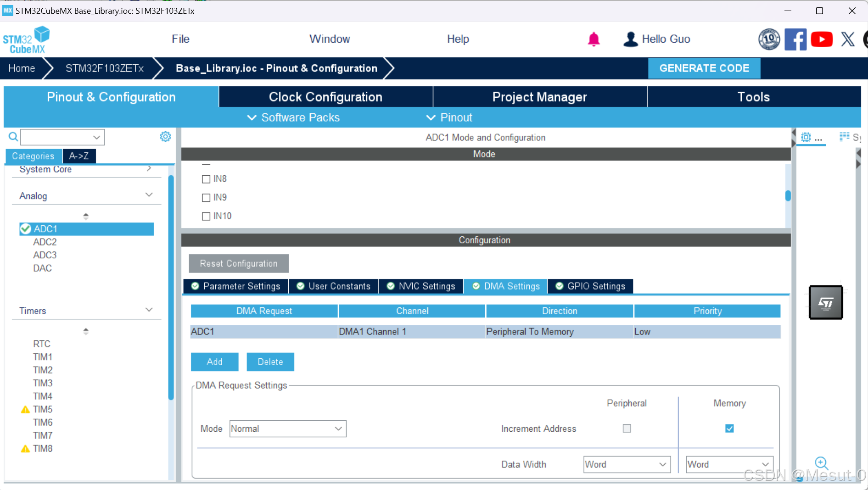Screen dimensions: 868x490
Task: Click Reset Configuration button
Action: tap(239, 264)
